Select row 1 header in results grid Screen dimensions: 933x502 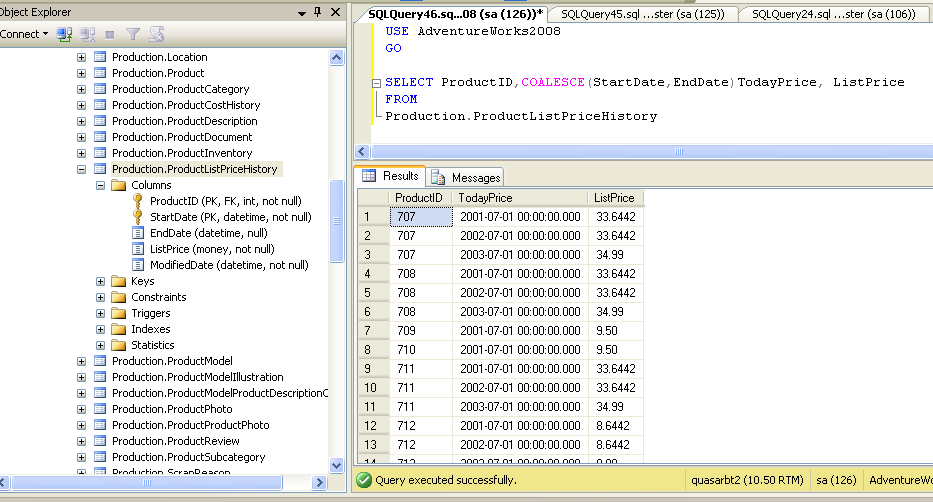coord(374,217)
